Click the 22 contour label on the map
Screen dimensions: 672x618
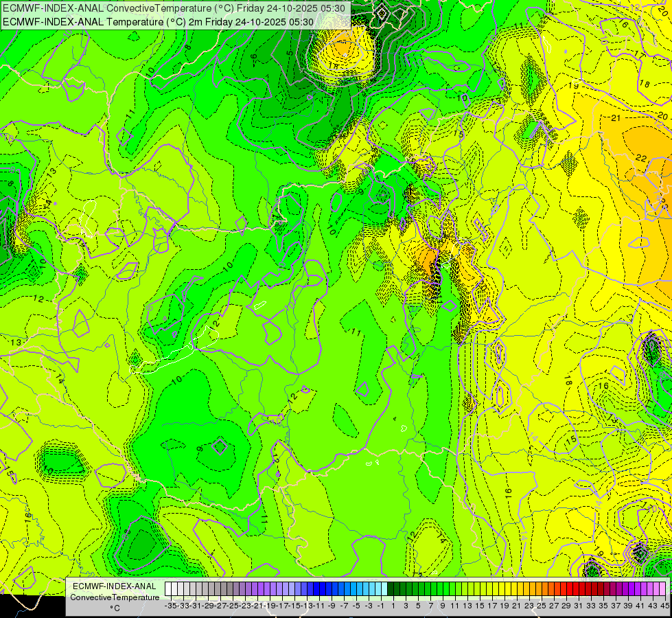pyautogui.click(x=640, y=158)
